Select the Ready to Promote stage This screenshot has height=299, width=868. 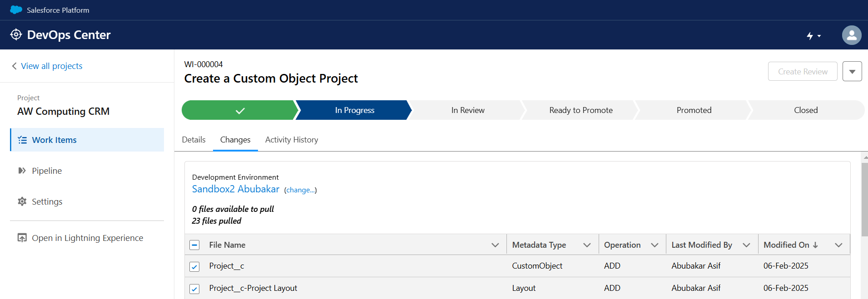tap(581, 110)
